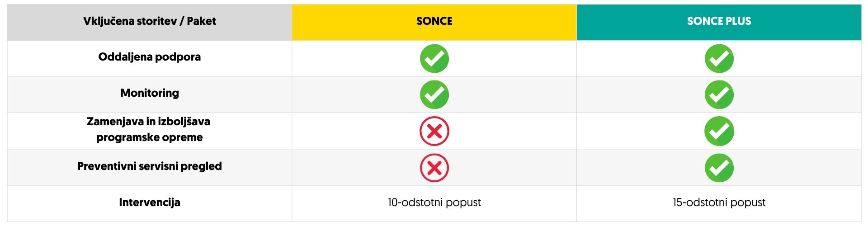Click the Intervencija row label
The width and height of the screenshot is (868, 226).
pos(150,202)
